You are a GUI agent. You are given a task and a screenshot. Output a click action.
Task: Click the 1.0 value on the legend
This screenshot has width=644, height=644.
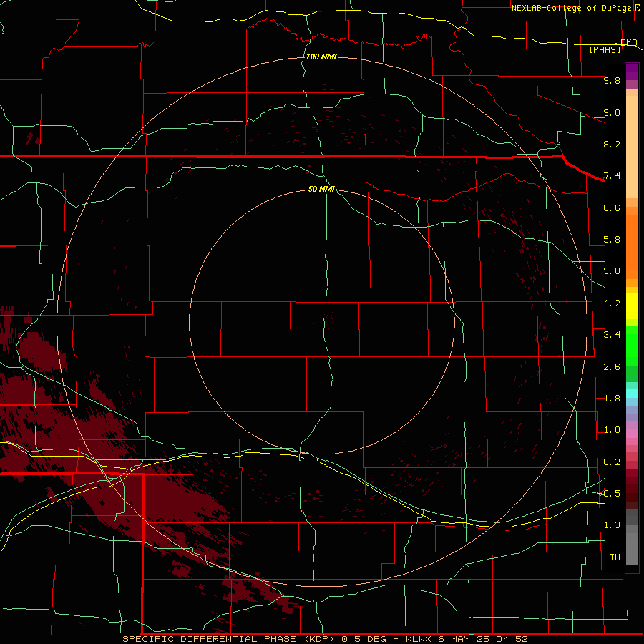(x=612, y=430)
